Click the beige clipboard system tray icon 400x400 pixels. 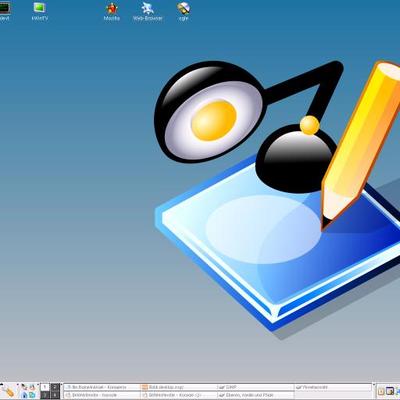pyautogui.click(x=381, y=391)
